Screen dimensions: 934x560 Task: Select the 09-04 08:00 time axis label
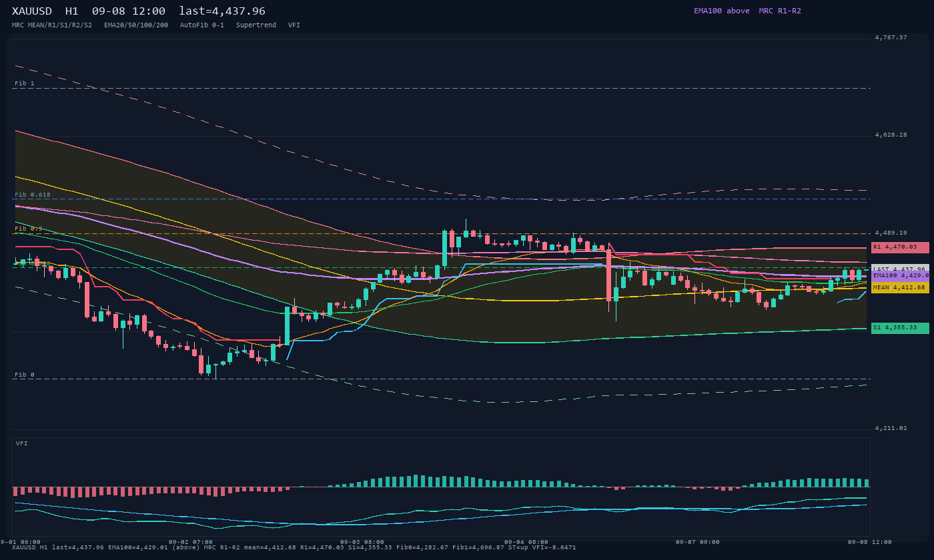point(526,542)
